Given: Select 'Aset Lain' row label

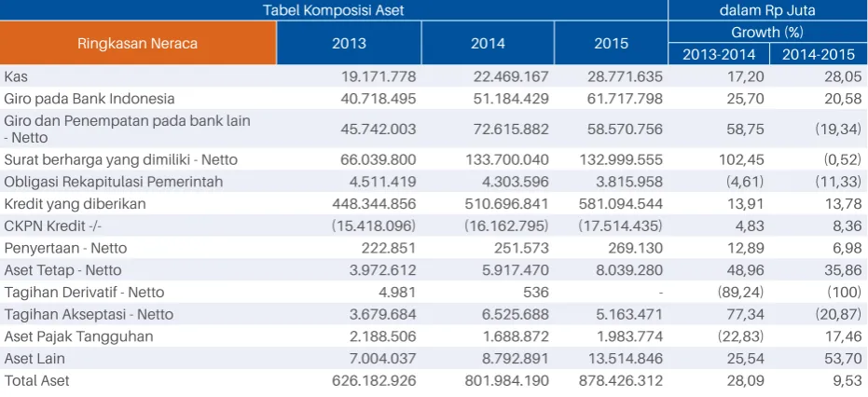Looking at the screenshot, I should point(34,359).
